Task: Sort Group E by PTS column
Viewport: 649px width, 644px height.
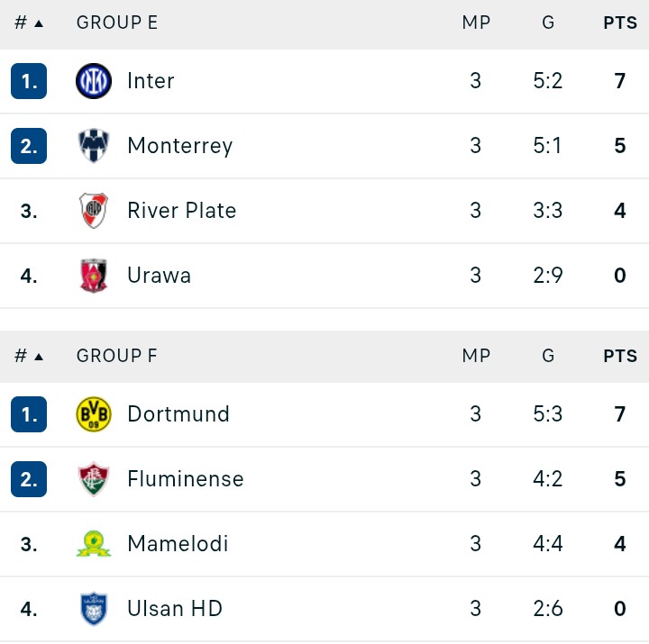Action: [x=620, y=23]
